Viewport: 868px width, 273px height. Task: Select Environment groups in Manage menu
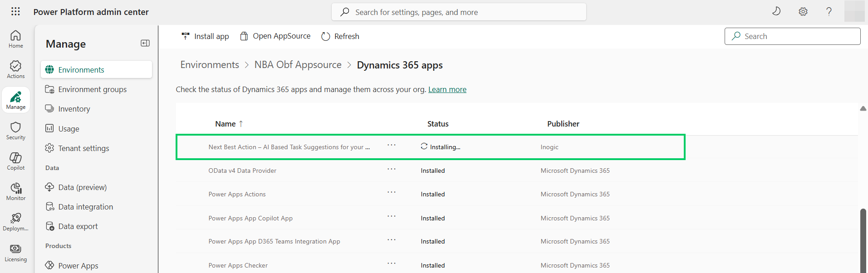pyautogui.click(x=92, y=89)
